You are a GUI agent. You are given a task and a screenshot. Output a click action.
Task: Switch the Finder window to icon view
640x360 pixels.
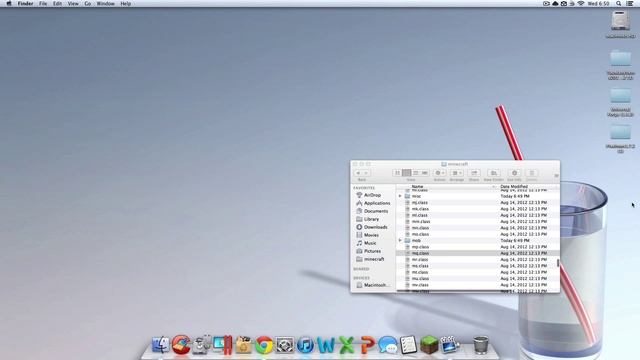click(x=397, y=173)
